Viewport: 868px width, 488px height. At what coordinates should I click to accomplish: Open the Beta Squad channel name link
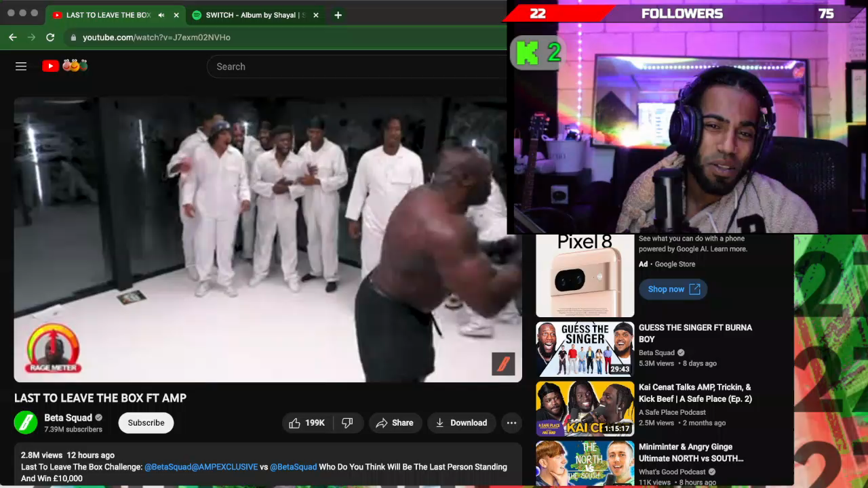click(x=68, y=418)
